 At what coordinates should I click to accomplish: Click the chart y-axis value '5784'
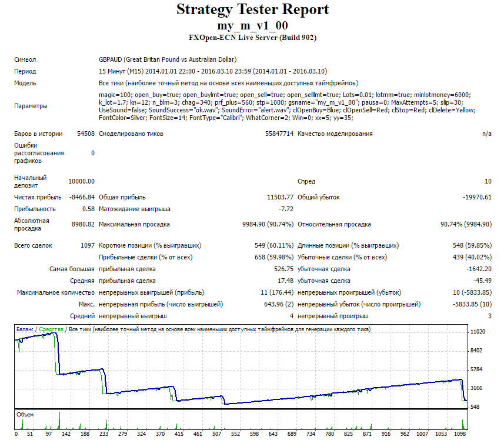click(x=476, y=369)
